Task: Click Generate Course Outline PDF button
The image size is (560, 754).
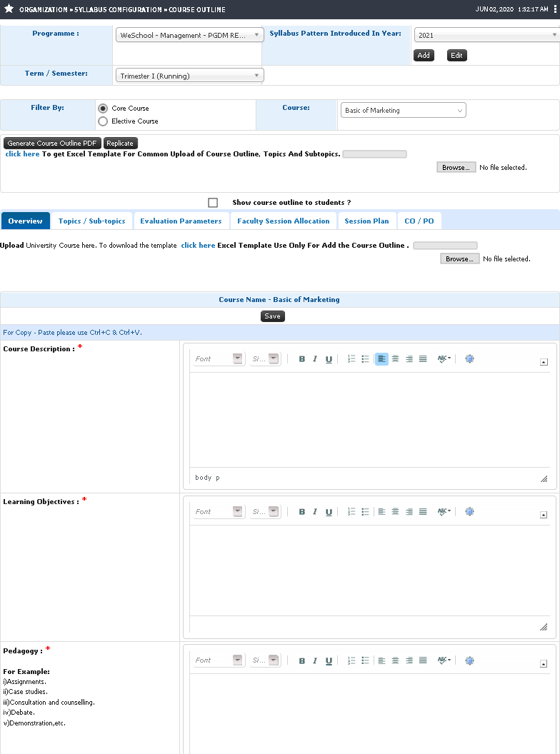Action: click(x=52, y=144)
